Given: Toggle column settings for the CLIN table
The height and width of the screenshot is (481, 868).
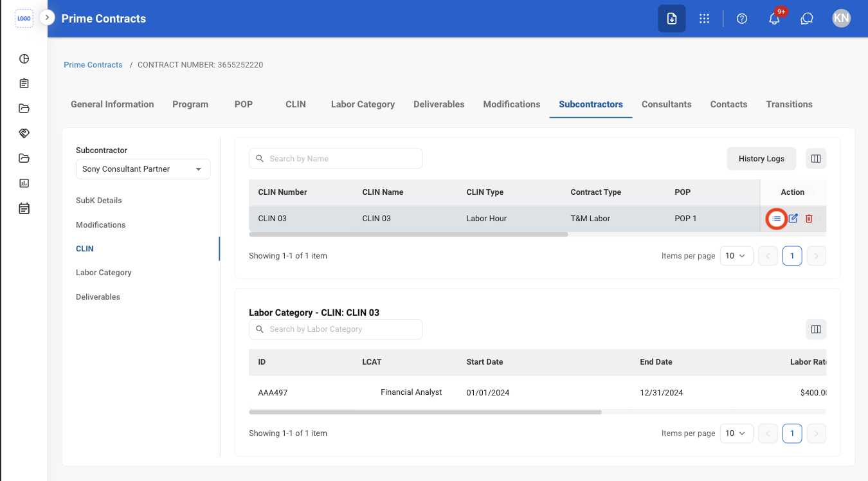Looking at the screenshot, I should click(x=816, y=159).
